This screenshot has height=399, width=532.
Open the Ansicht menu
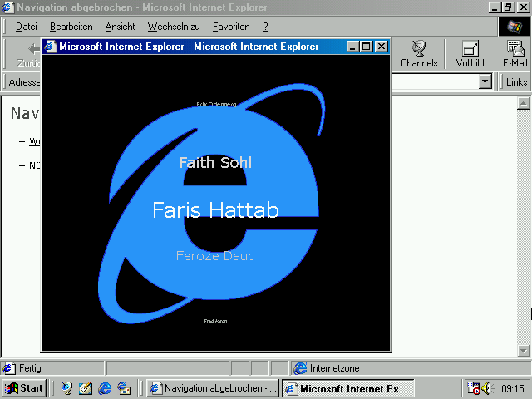(120, 27)
